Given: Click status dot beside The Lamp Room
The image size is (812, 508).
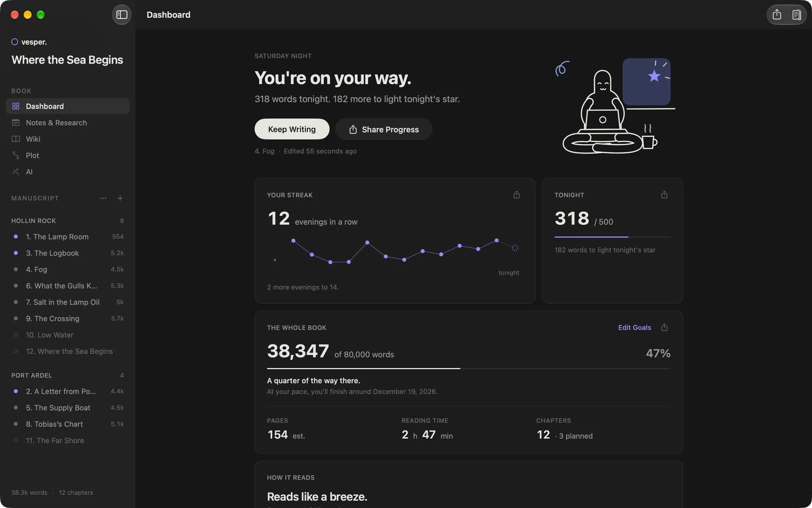Looking at the screenshot, I should (x=16, y=237).
